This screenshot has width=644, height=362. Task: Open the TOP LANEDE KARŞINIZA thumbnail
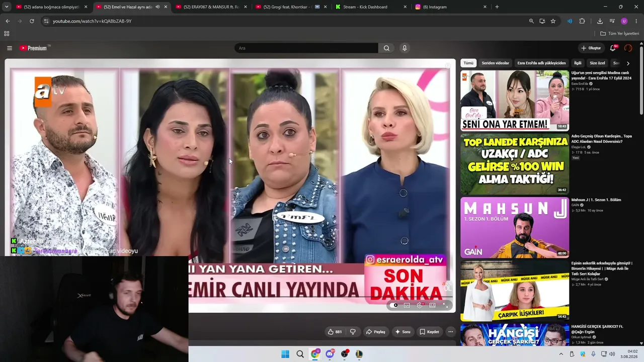coord(515,164)
